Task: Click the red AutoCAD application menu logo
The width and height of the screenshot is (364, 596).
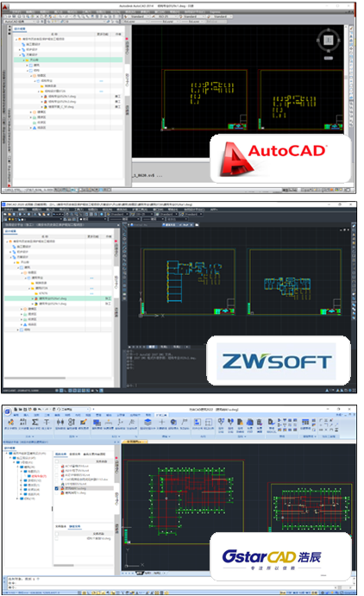Action: pyautogui.click(x=5, y=7)
